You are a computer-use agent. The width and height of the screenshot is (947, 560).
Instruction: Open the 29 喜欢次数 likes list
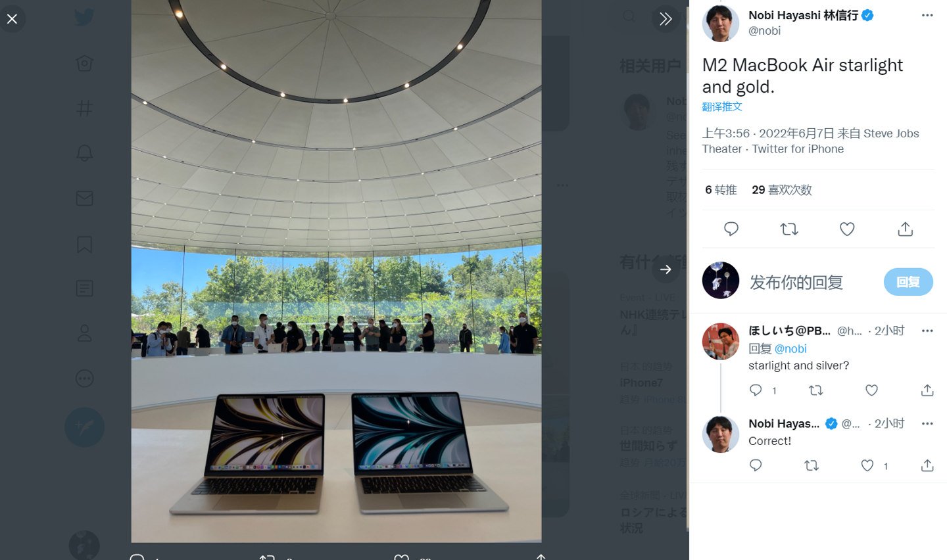(x=782, y=190)
